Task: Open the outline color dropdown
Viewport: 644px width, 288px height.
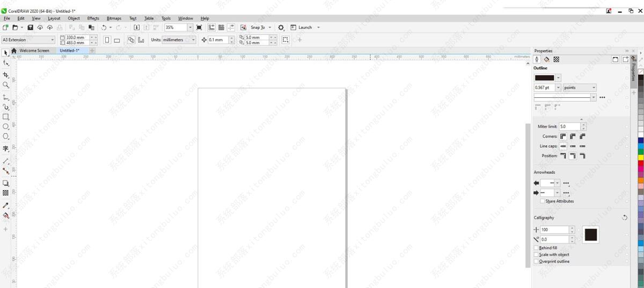Action: [559, 77]
